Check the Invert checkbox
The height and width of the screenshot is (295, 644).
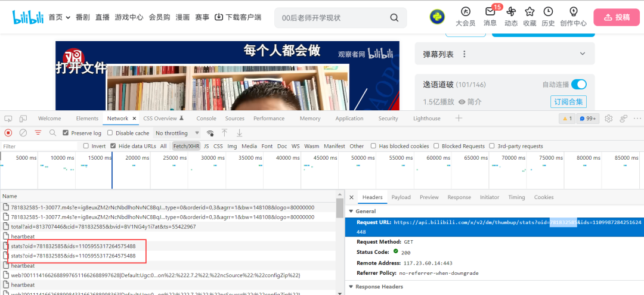(86, 146)
